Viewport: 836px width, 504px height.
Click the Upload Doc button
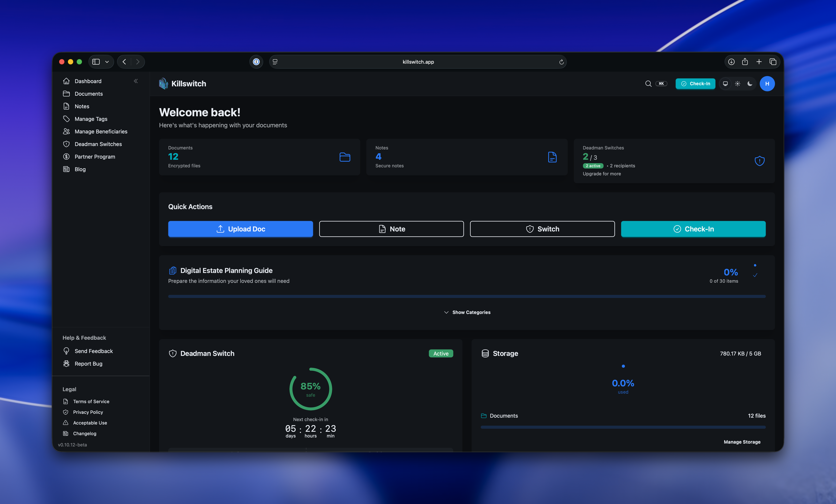tap(240, 229)
